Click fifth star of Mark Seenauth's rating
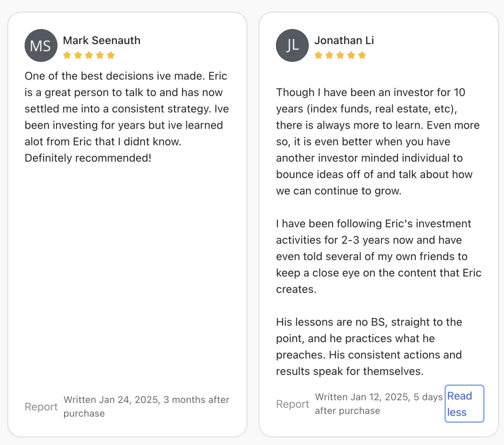This screenshot has height=445, width=504. pyautogui.click(x=111, y=55)
